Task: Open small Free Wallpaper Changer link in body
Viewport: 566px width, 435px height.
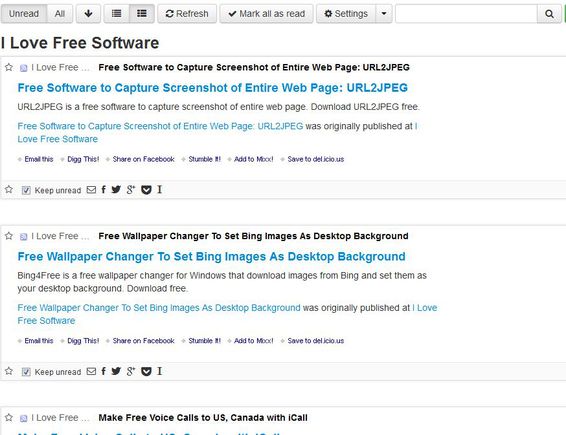Action: 159,308
